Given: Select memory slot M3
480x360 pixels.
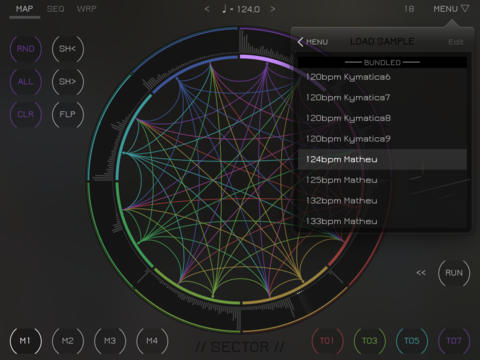Looking at the screenshot, I should [x=110, y=341].
